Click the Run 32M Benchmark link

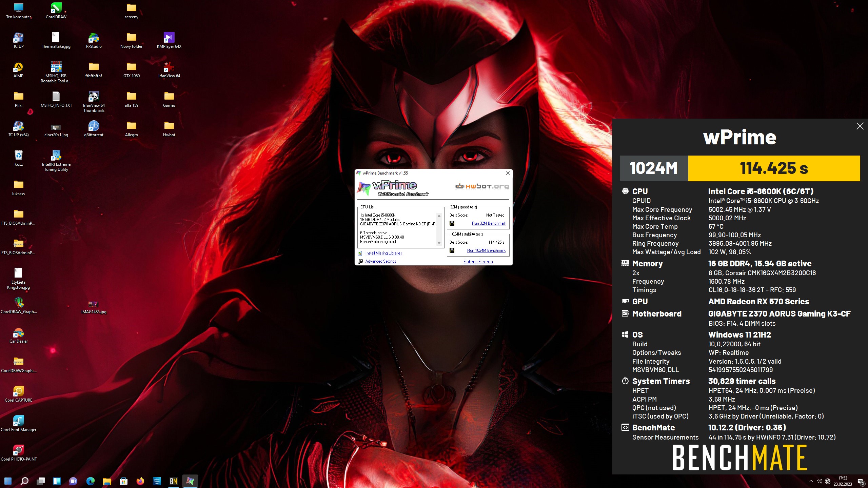(489, 223)
